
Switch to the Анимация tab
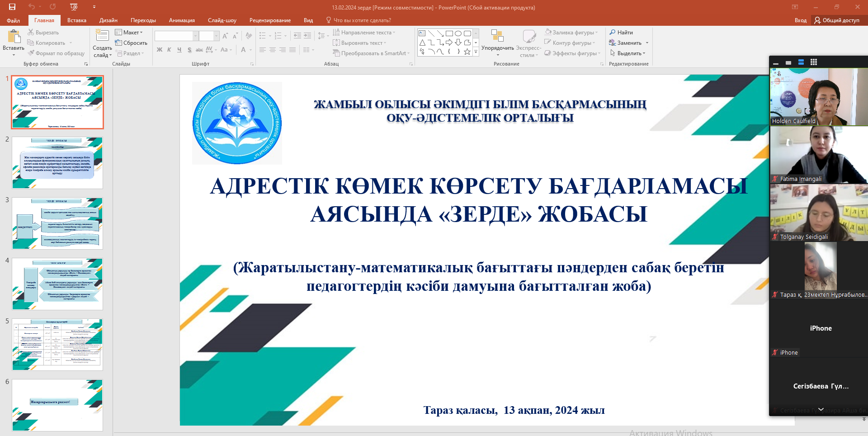(182, 20)
